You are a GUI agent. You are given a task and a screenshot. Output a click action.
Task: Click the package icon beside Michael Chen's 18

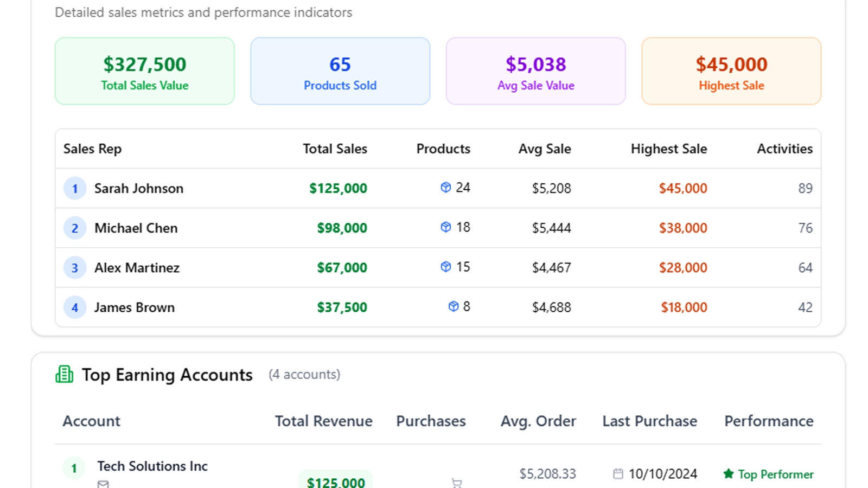coord(445,227)
